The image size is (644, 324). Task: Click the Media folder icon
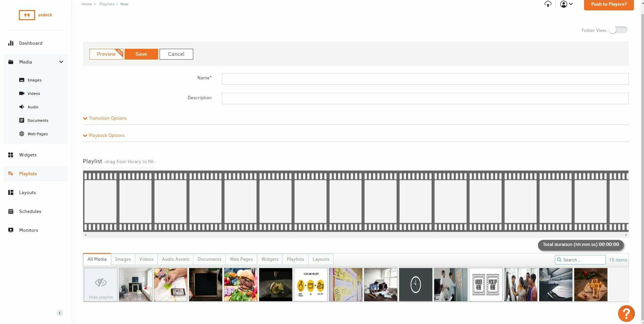(x=11, y=62)
